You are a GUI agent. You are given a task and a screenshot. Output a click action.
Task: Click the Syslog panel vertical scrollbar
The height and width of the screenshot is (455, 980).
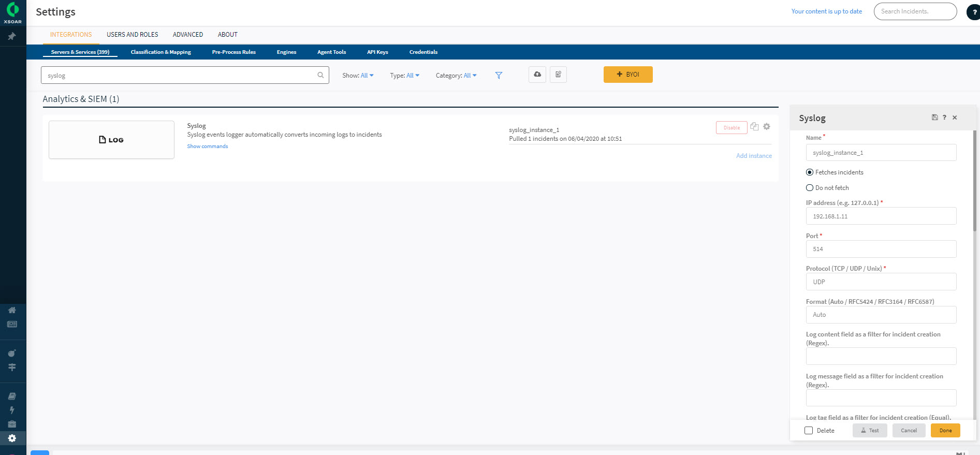(x=975, y=181)
